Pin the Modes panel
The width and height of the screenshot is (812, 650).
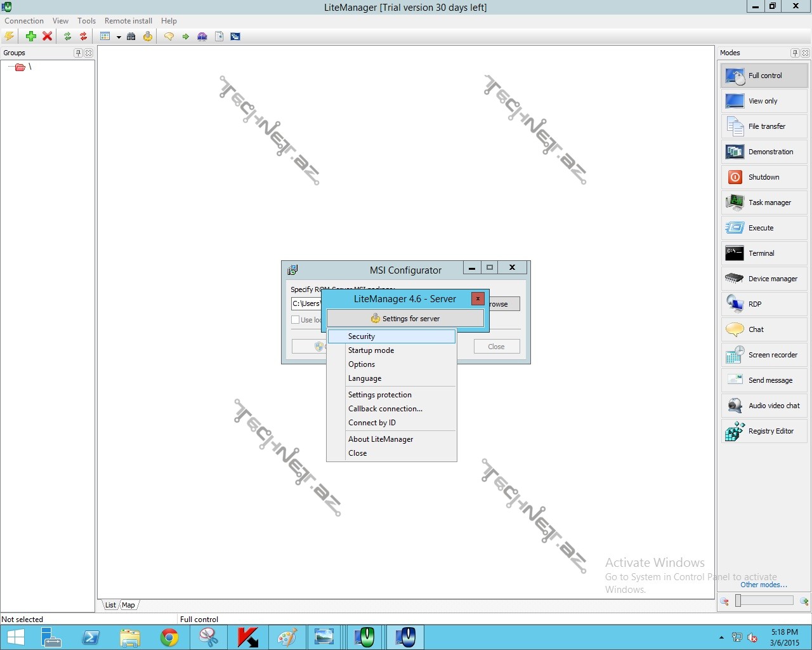click(x=794, y=53)
